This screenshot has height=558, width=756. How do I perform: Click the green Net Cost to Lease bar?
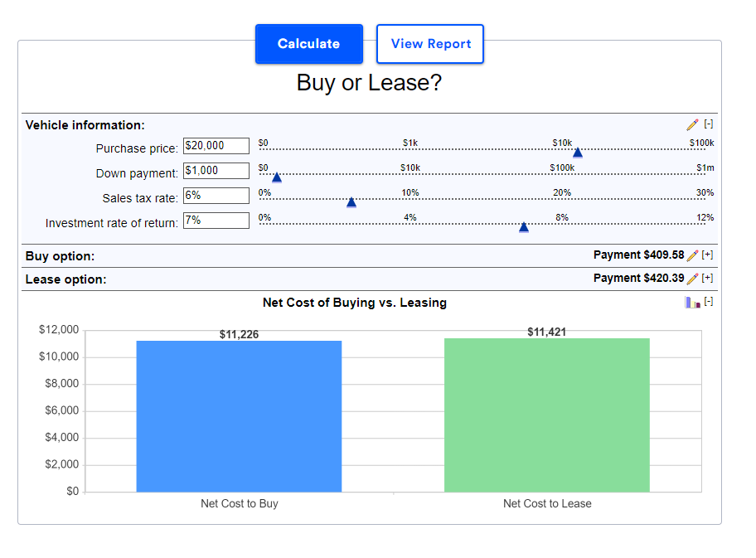pos(547,415)
